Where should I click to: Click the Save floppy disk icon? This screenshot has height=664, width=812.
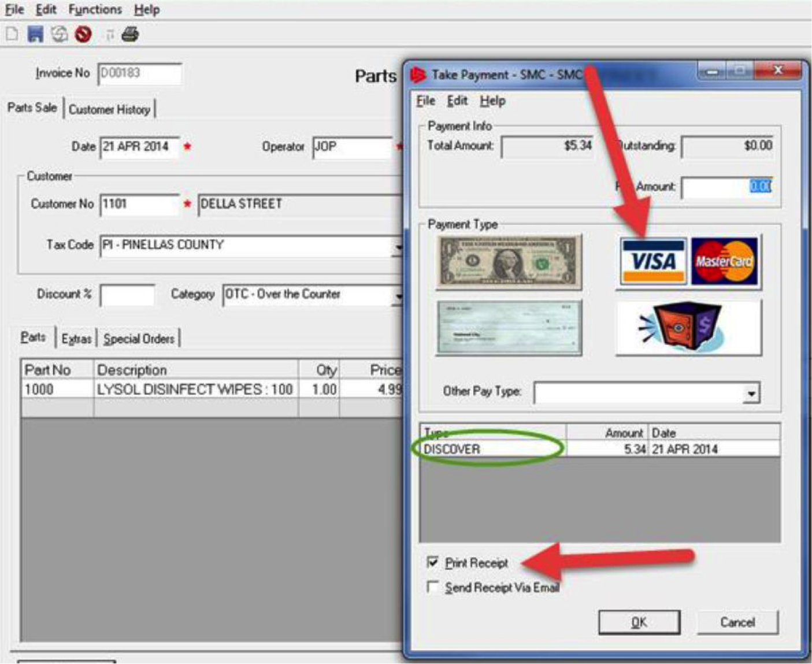point(35,34)
